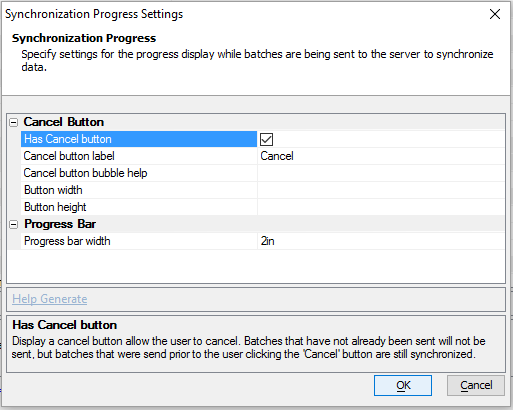Select the Button height property
The image size is (513, 410).
[x=139, y=207]
